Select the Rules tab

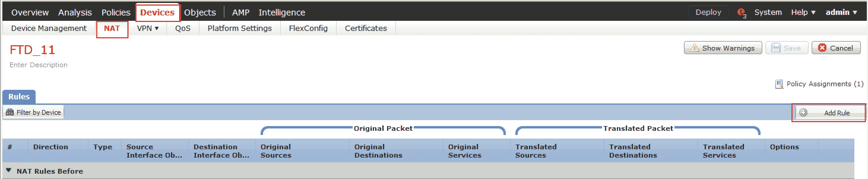(x=19, y=97)
